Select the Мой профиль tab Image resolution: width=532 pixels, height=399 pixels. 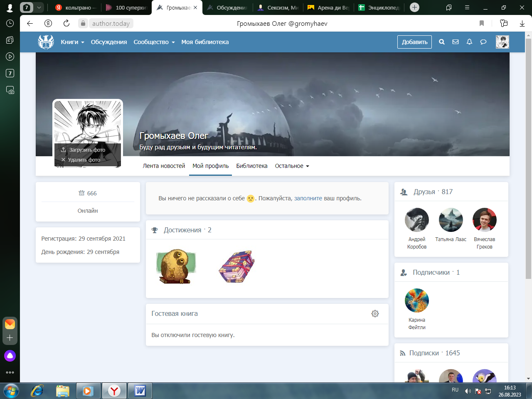210,166
